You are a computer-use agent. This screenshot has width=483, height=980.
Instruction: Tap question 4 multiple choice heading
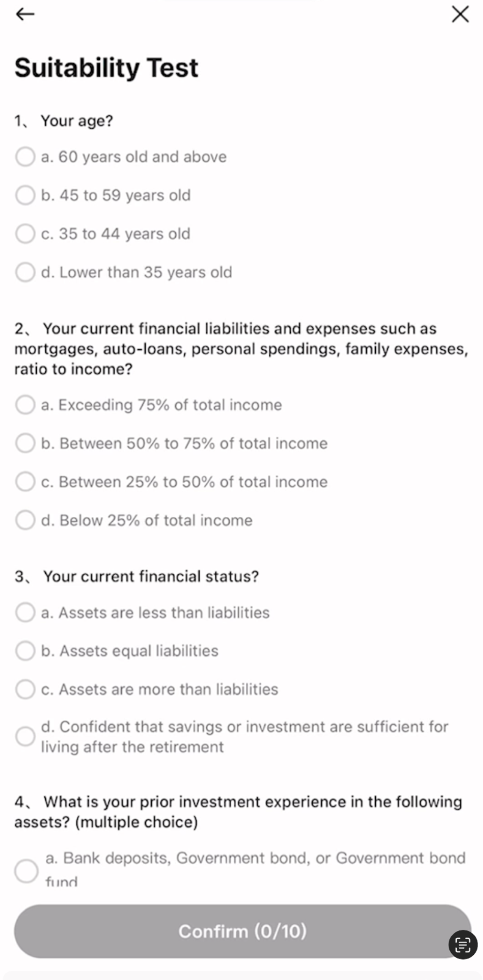(x=238, y=812)
